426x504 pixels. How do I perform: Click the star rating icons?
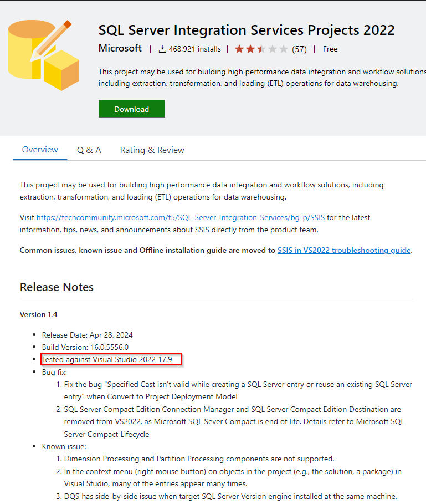[x=261, y=49]
